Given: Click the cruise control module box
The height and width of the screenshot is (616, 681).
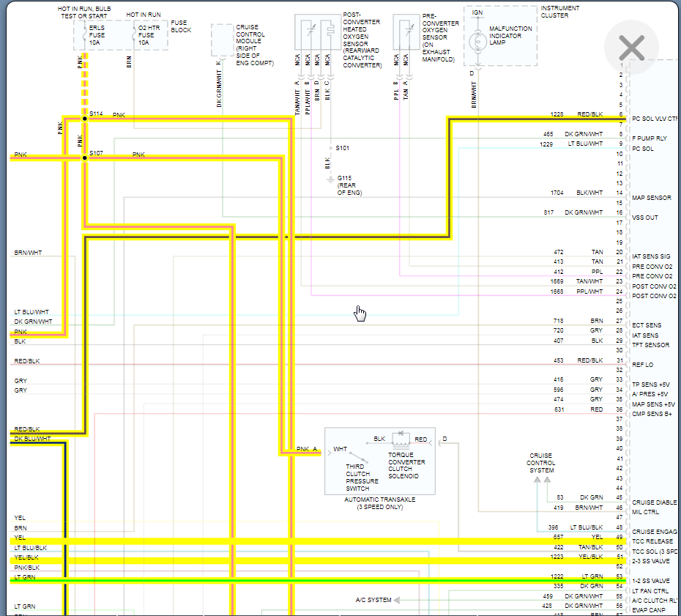Looking at the screenshot, I should point(223,40).
